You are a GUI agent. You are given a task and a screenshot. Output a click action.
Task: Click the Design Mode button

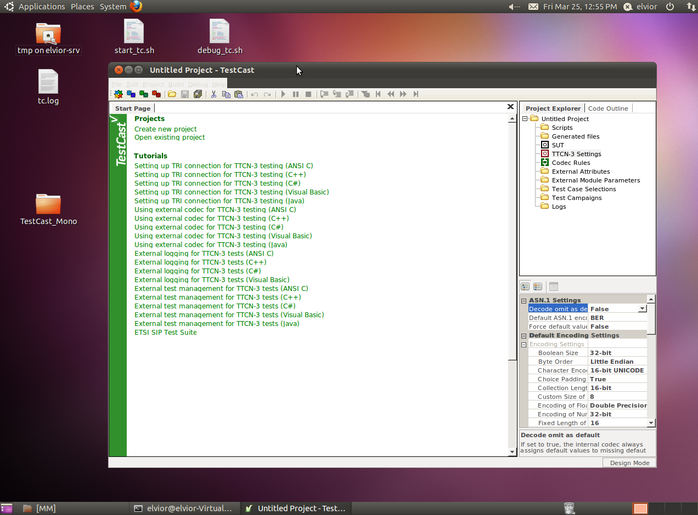click(x=629, y=463)
